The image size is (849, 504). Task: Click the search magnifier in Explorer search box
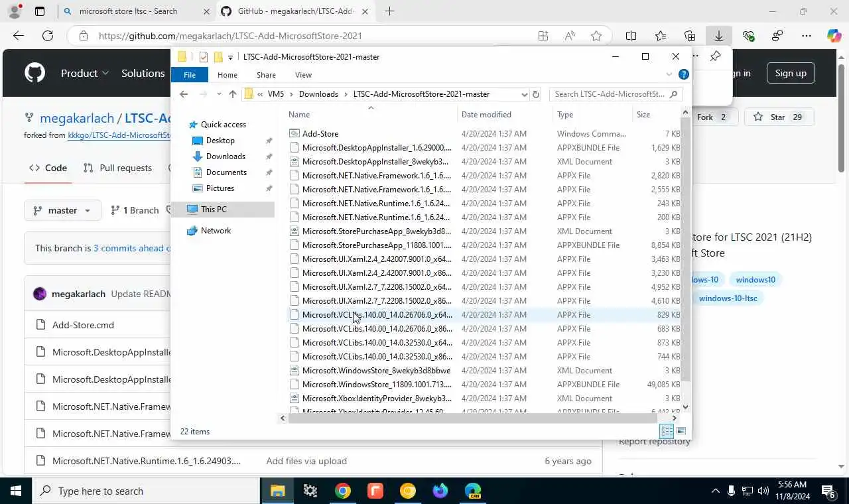click(x=674, y=94)
